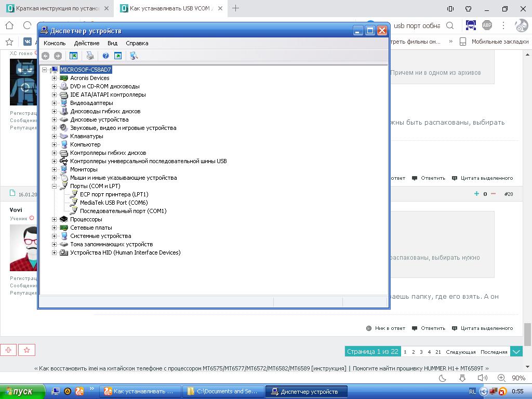Click the Windows пуск start button
This screenshot has height=399, width=532.
point(19,391)
